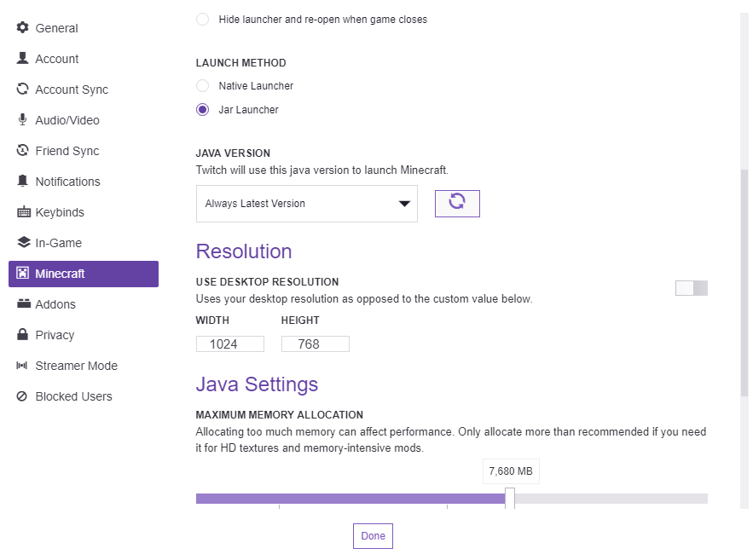
Task: Click the Done button
Action: [373, 536]
